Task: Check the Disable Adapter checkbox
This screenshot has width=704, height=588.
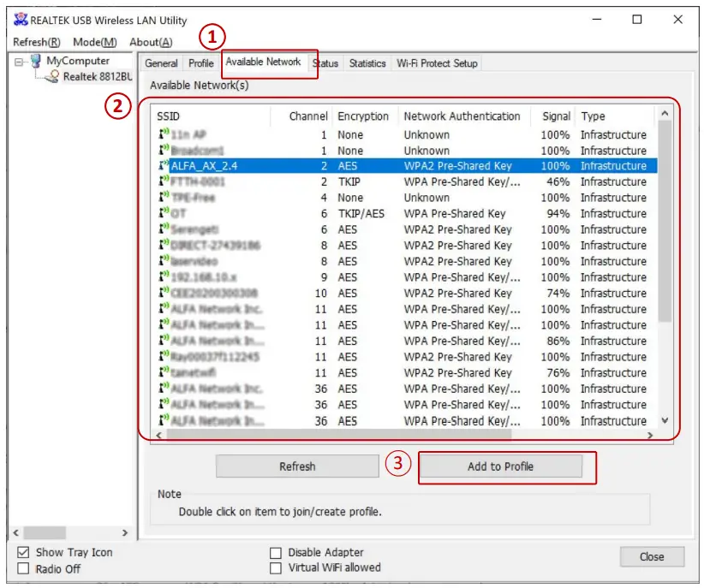Action: [276, 553]
